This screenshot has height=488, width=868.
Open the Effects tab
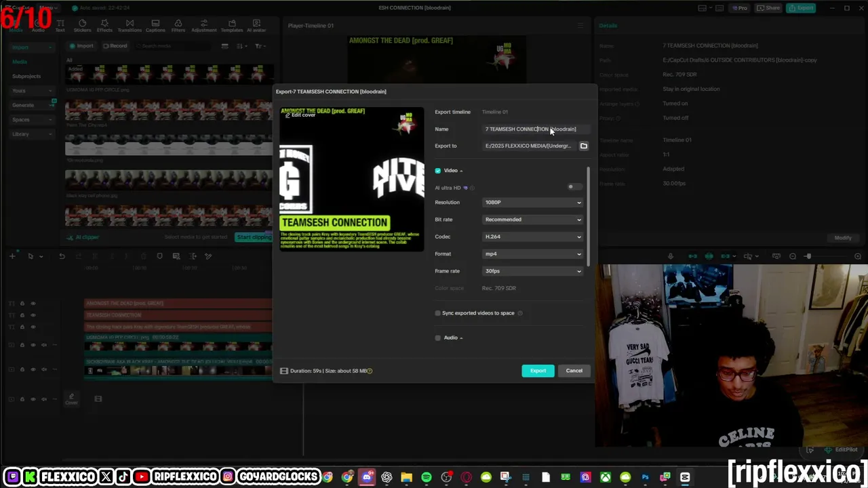pyautogui.click(x=104, y=26)
